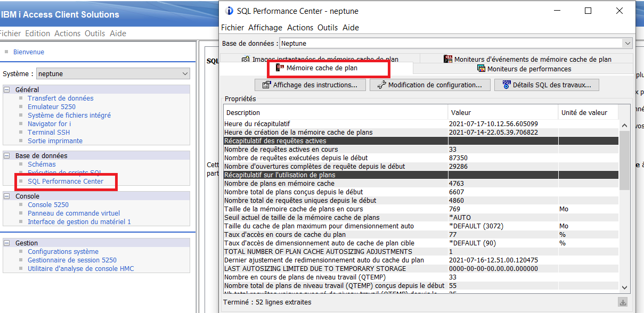Viewport: 644px width, 313px height.
Task: Open Outils menu in SQL Performance Center
Action: 328,27
